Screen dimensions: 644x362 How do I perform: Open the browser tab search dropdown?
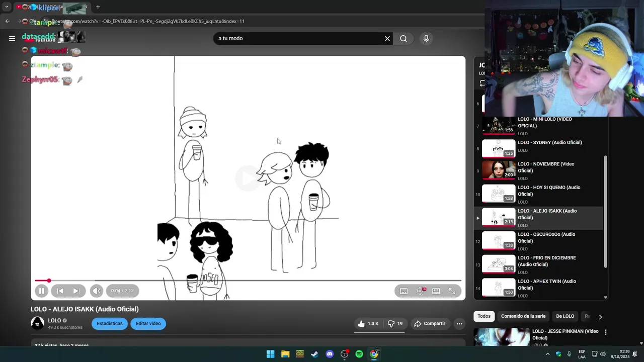[x=7, y=7]
